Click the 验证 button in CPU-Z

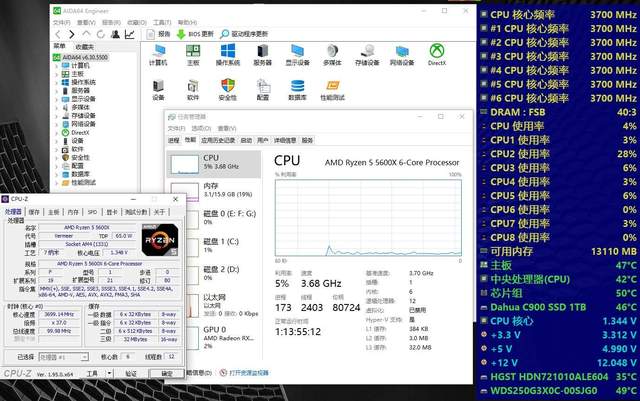(131, 374)
